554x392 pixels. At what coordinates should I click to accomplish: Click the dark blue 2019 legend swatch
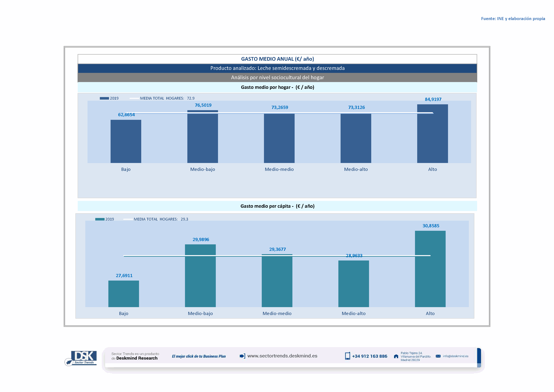pyautogui.click(x=104, y=98)
